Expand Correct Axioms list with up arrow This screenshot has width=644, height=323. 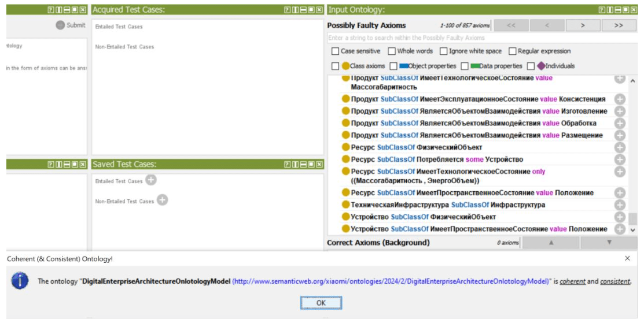pos(551,243)
